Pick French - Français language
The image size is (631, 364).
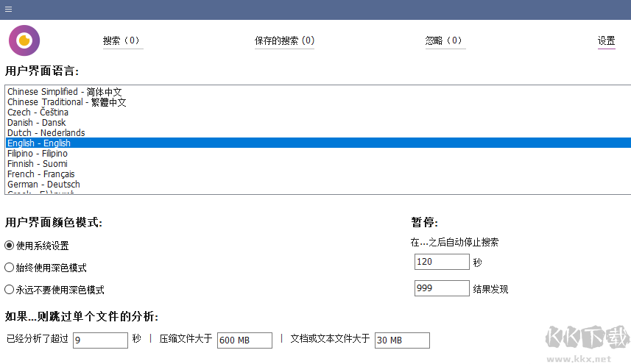click(x=41, y=174)
